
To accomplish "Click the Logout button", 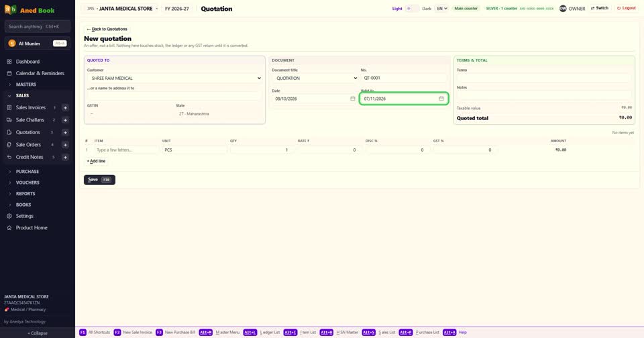I will point(627,8).
